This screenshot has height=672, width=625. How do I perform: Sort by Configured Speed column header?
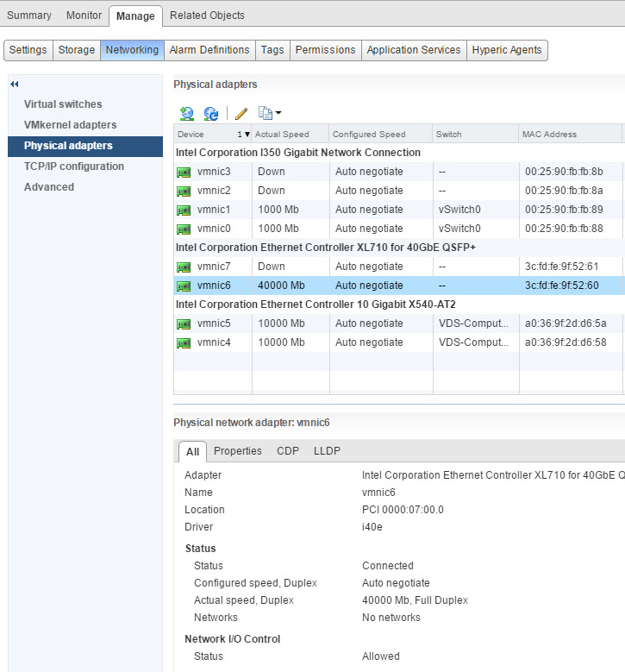[381, 135]
